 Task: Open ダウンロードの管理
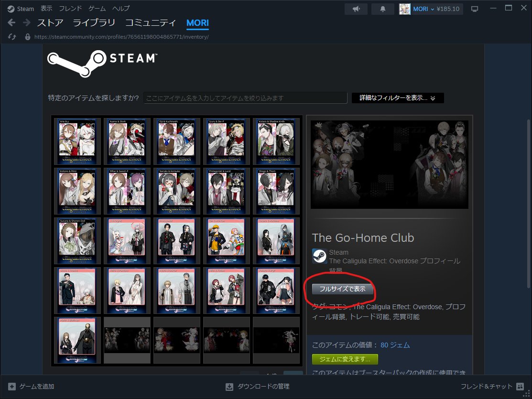point(263,387)
